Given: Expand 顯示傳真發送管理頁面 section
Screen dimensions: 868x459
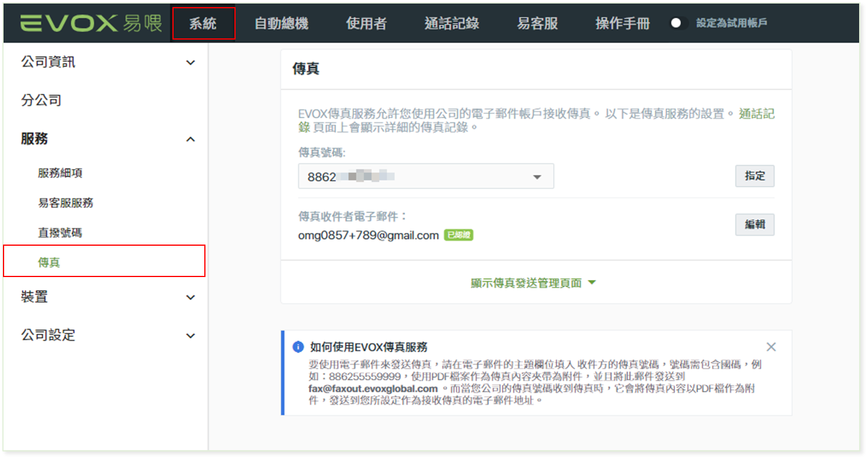Looking at the screenshot, I should pos(533,283).
